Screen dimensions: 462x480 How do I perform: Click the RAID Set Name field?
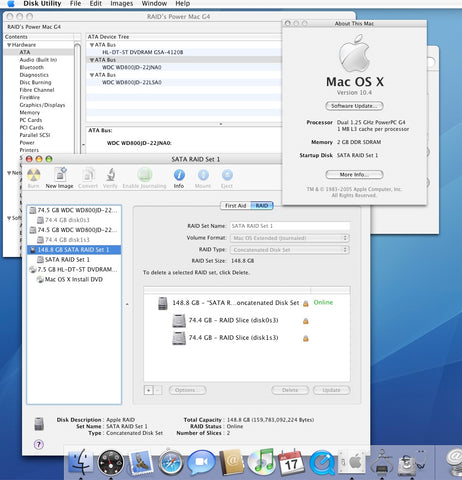290,226
